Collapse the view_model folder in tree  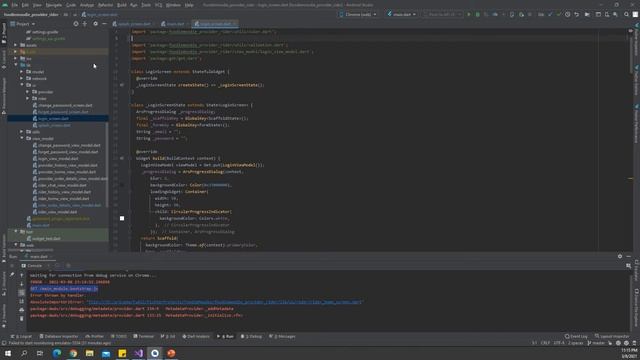pyautogui.click(x=22, y=138)
